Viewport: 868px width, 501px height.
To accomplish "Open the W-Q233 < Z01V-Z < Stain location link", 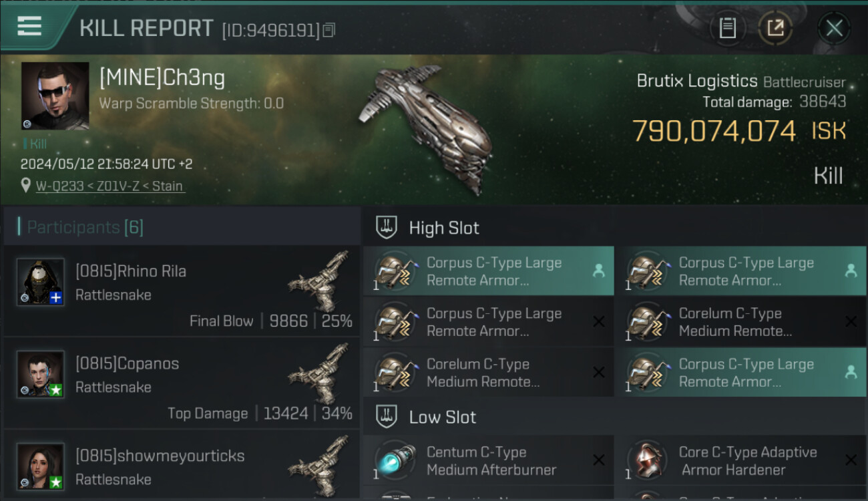I will pyautogui.click(x=110, y=186).
